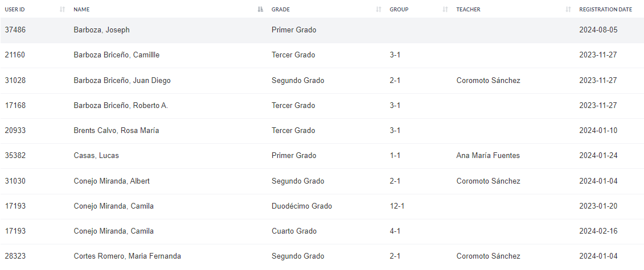Click teacher Ana María Fuentes

pyautogui.click(x=488, y=156)
